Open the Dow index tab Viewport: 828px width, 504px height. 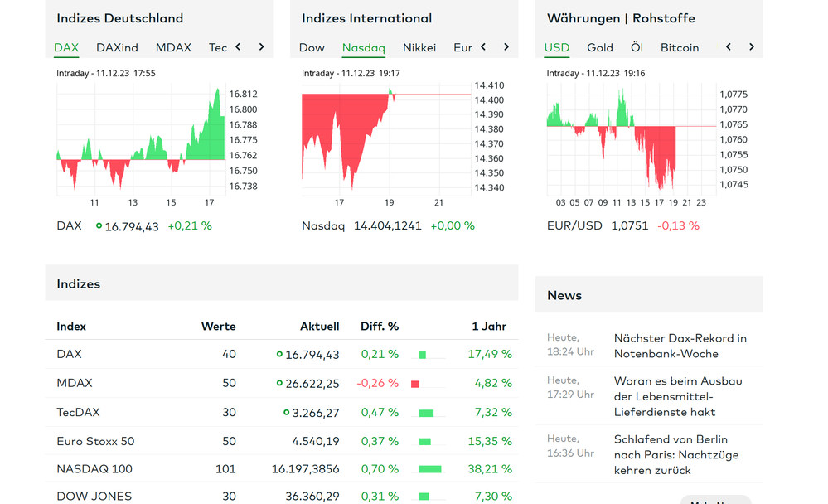312,47
